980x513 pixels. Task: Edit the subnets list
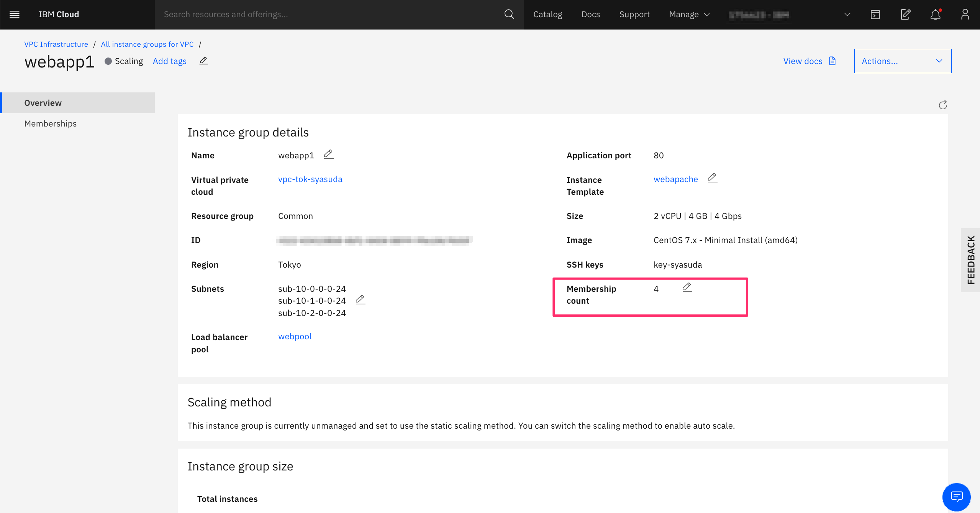coord(360,300)
